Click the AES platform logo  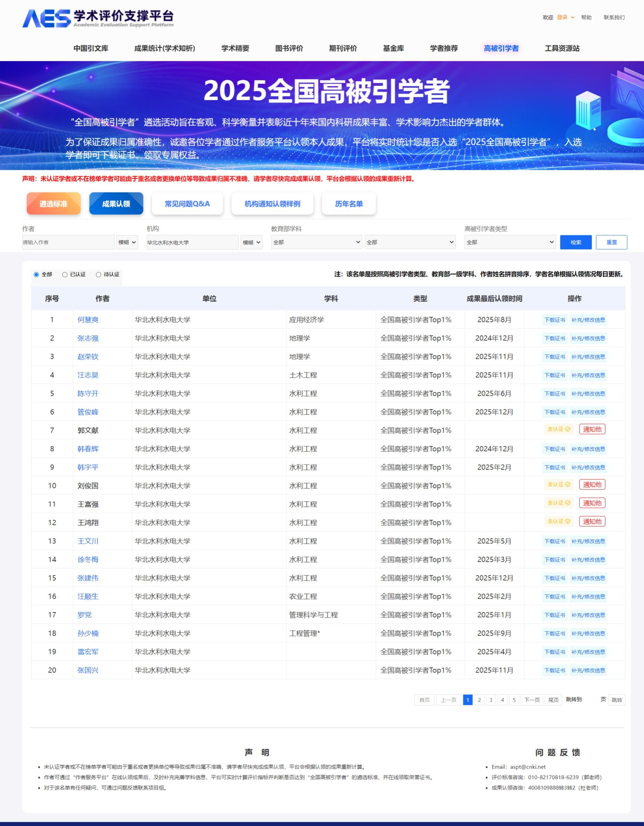tap(97, 18)
